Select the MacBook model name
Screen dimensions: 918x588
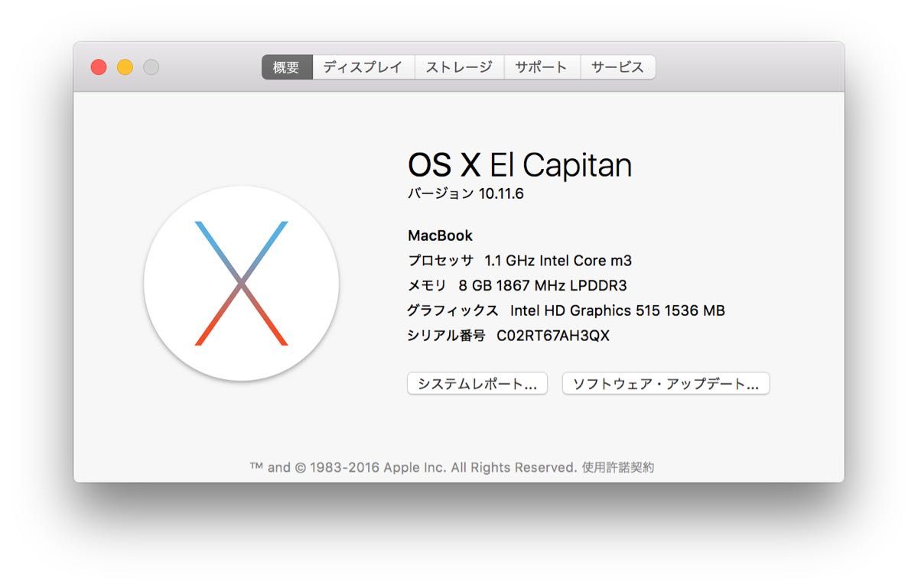point(440,236)
